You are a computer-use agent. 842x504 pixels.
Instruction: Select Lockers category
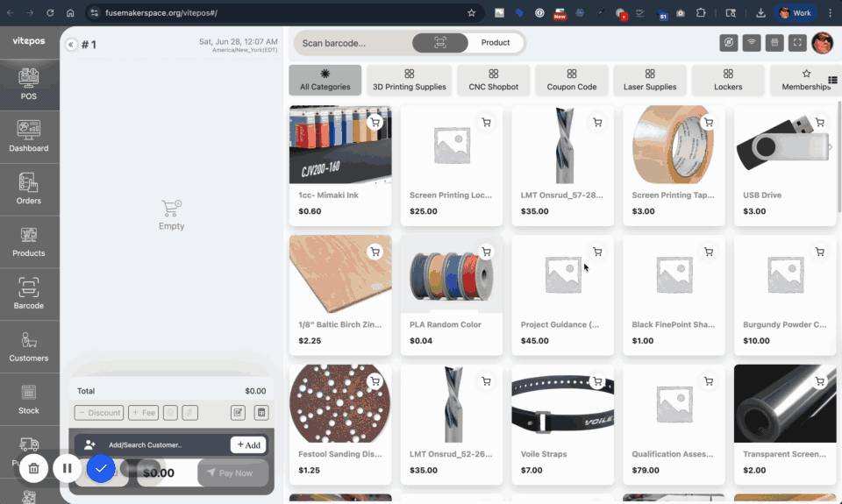[x=728, y=80]
